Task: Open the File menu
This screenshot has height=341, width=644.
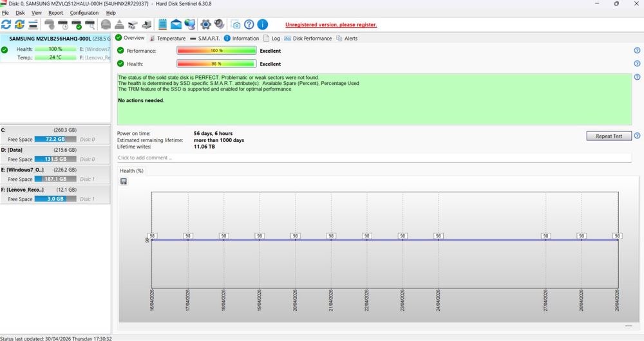Action: [x=5, y=13]
